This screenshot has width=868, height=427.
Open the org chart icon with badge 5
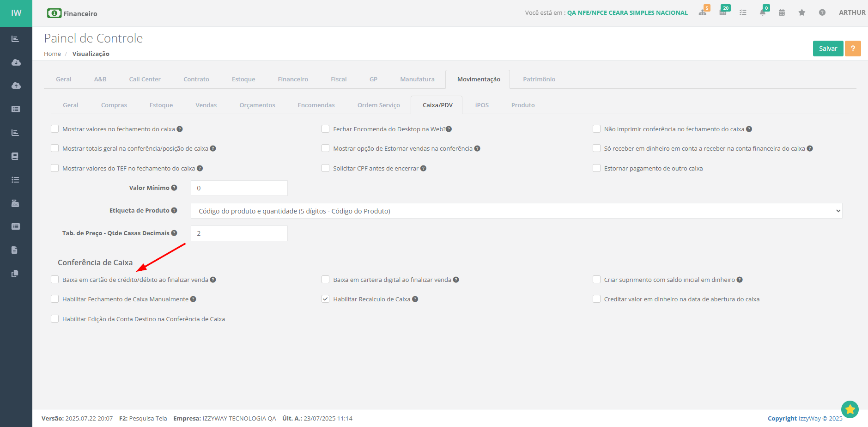click(703, 12)
